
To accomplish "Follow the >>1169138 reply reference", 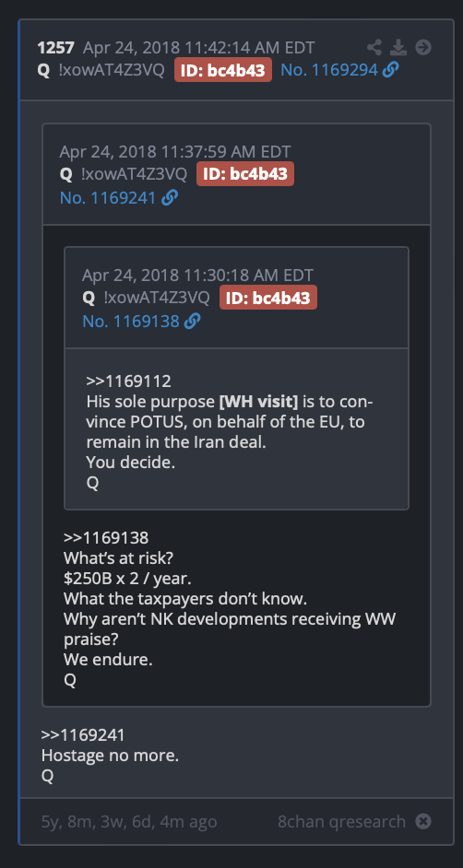I will 106,537.
